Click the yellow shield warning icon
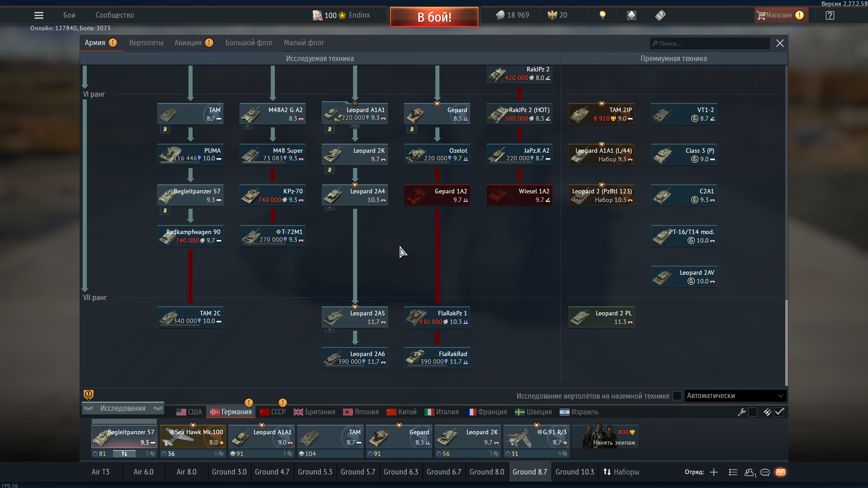 (x=89, y=395)
